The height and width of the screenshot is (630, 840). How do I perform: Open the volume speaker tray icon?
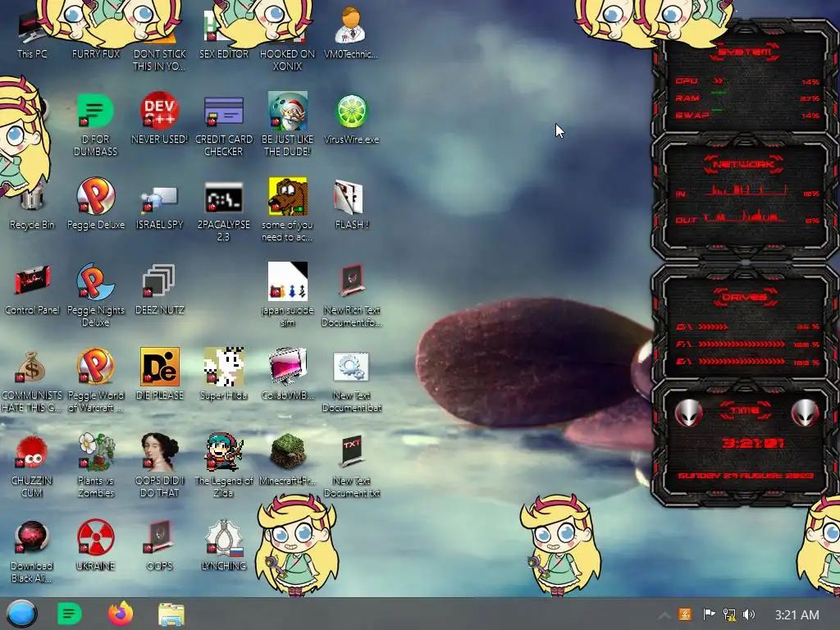[x=748, y=614]
